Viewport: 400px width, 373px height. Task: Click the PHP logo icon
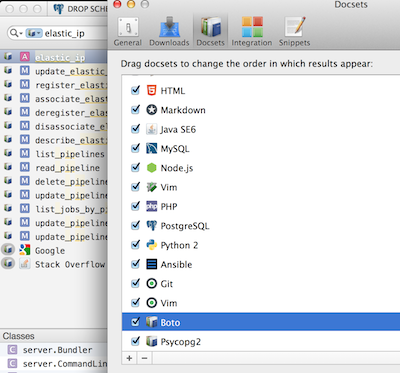pyautogui.click(x=152, y=206)
